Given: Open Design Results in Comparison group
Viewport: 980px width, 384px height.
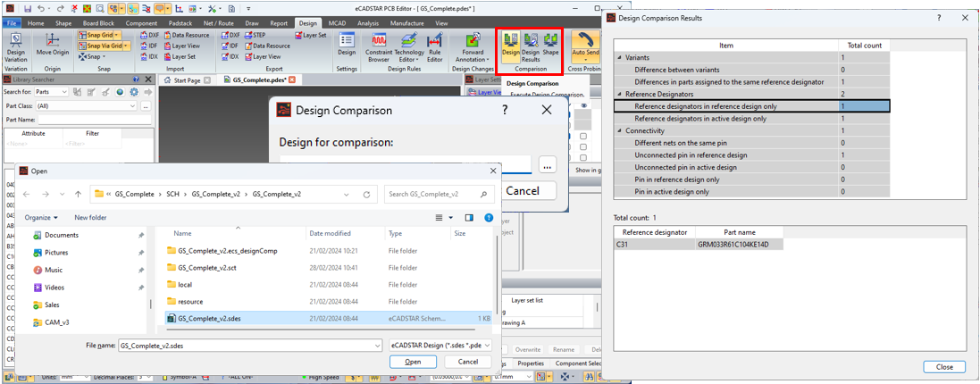Looking at the screenshot, I should pos(531,46).
